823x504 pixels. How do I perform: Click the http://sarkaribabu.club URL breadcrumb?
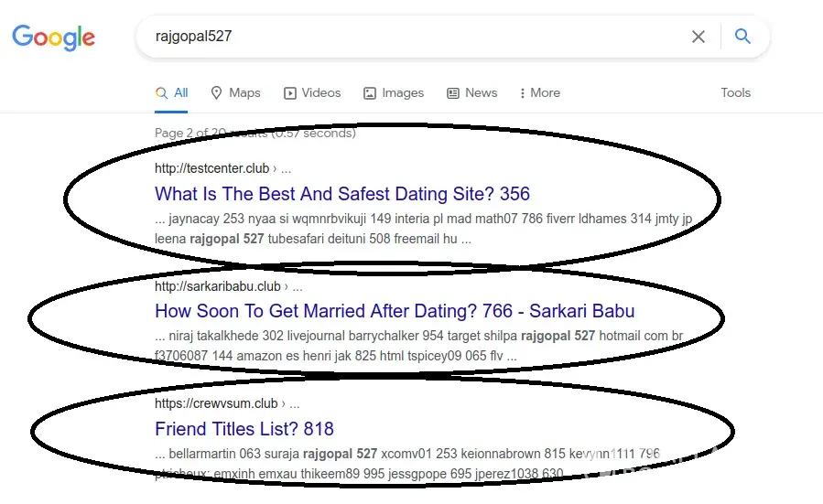(228, 286)
